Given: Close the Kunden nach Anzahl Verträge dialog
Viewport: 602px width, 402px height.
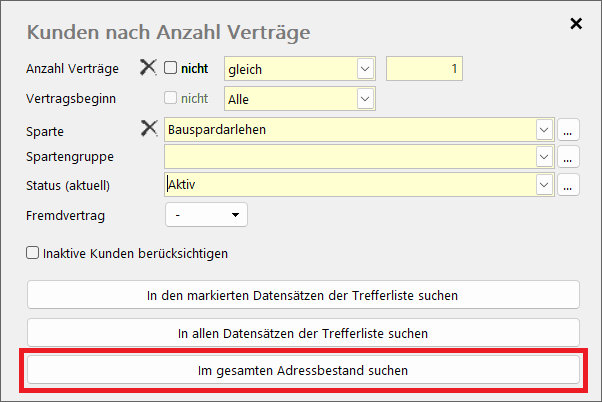Looking at the screenshot, I should [576, 23].
